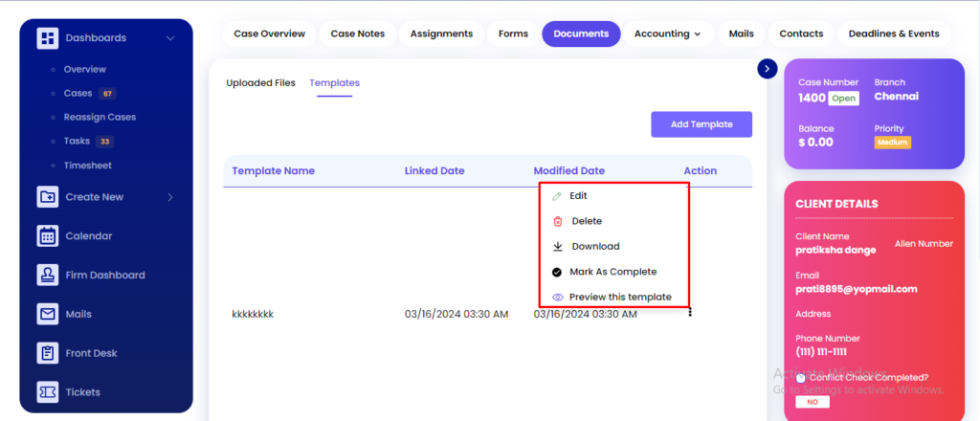The image size is (980, 421).
Task: Click the Download arrow icon in menu
Action: pos(558,246)
